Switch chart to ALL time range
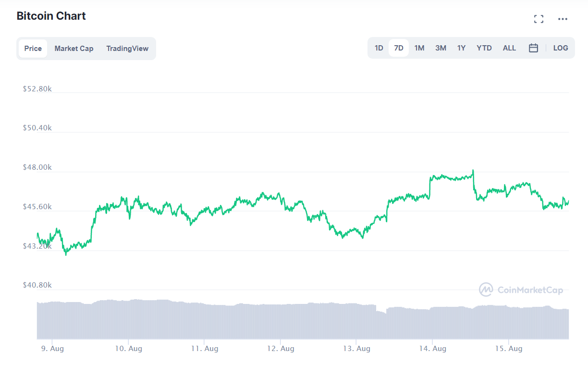The height and width of the screenshot is (365, 588). click(x=509, y=48)
